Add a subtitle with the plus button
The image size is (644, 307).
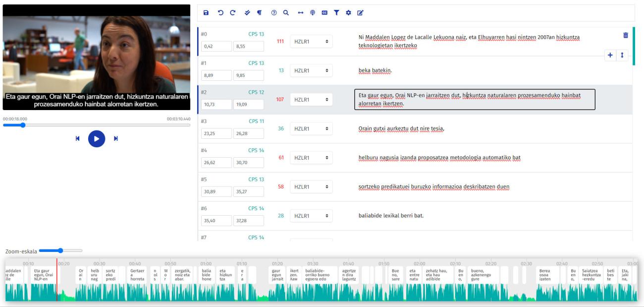pos(610,55)
